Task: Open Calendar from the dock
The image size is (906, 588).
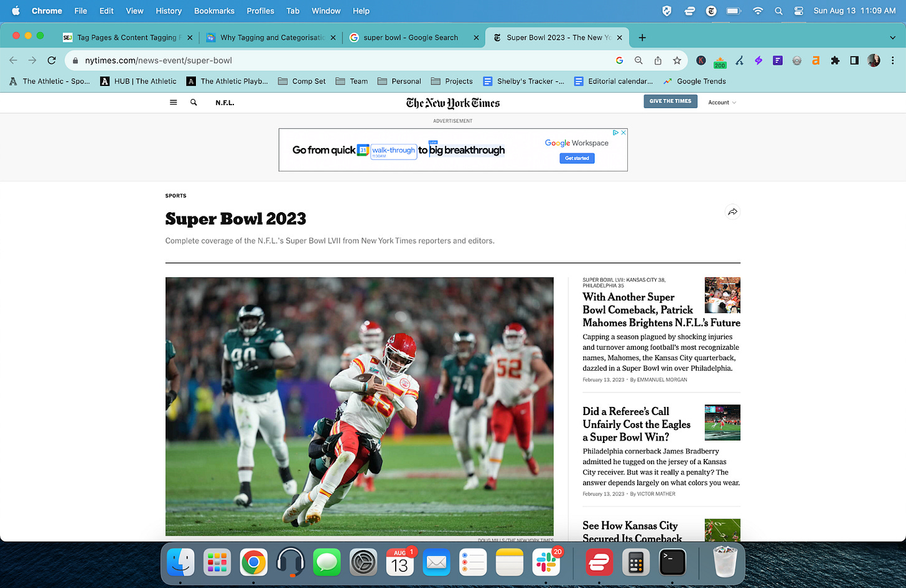Action: [400, 562]
